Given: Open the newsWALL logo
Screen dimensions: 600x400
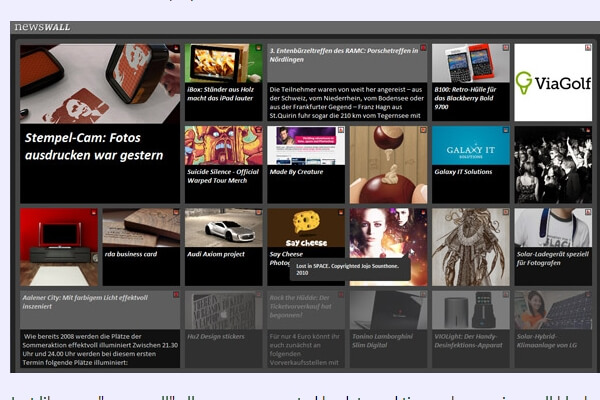Looking at the screenshot, I should click(42, 27).
